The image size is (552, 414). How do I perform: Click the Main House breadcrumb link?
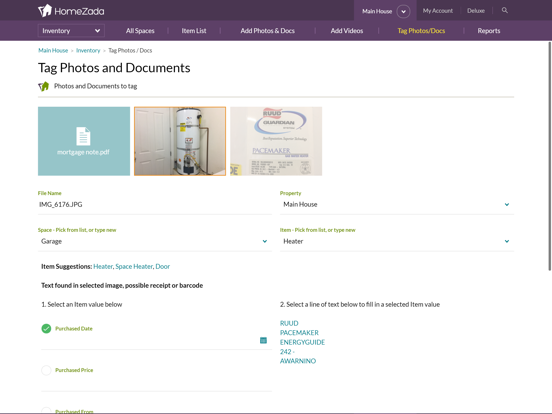pos(53,51)
